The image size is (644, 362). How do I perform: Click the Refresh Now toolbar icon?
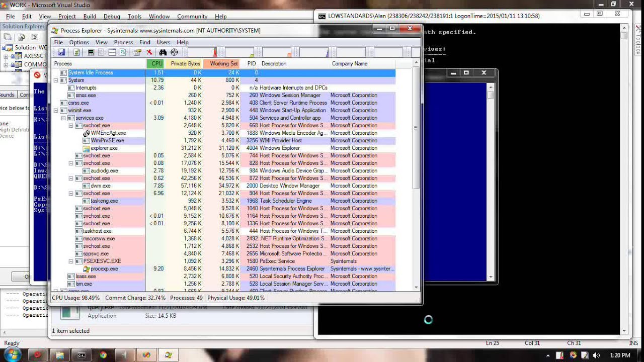tap(76, 52)
